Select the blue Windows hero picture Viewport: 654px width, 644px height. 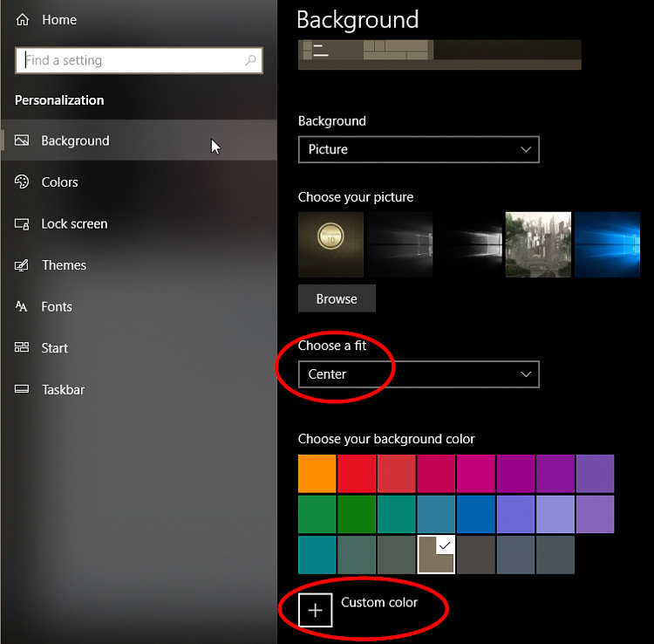tap(607, 244)
